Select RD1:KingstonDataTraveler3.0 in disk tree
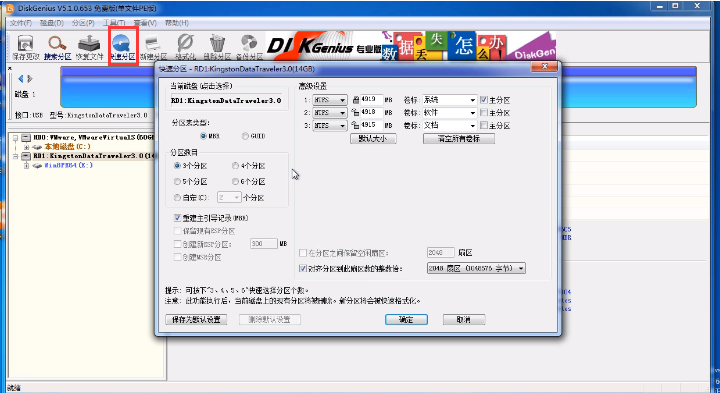The height and width of the screenshot is (393, 720). (x=94, y=156)
